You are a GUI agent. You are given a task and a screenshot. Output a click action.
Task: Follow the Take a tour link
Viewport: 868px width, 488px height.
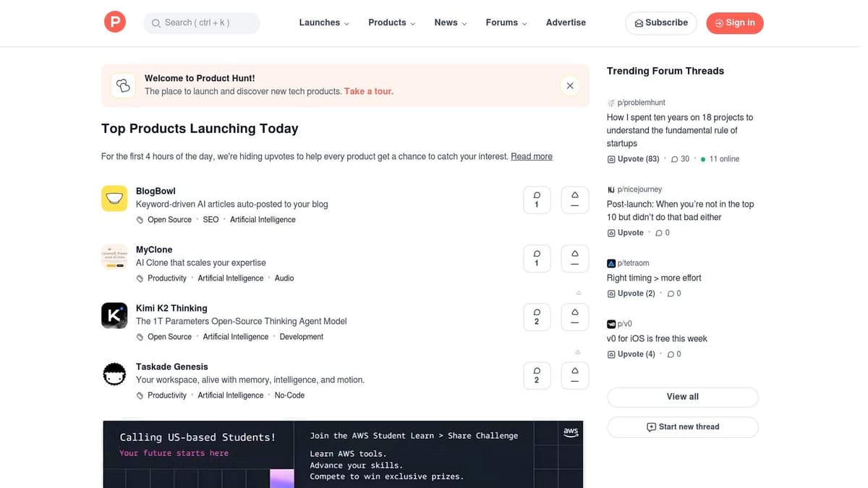click(368, 91)
